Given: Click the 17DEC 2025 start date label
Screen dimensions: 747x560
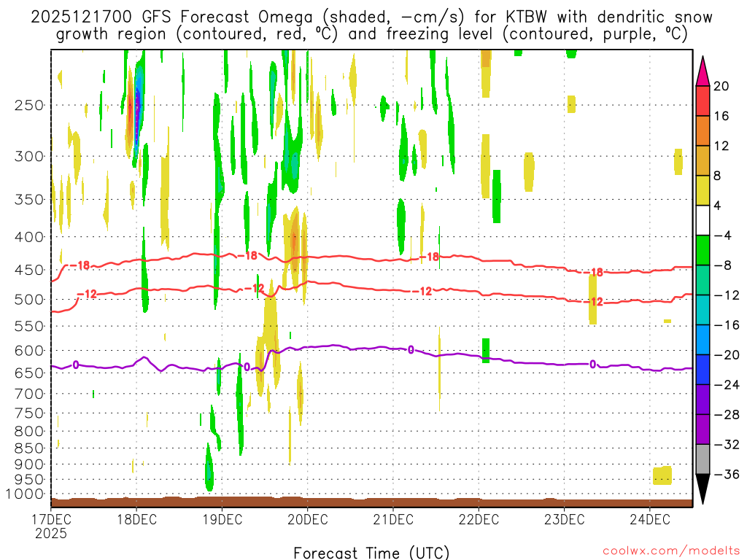Looking at the screenshot, I should [x=50, y=526].
